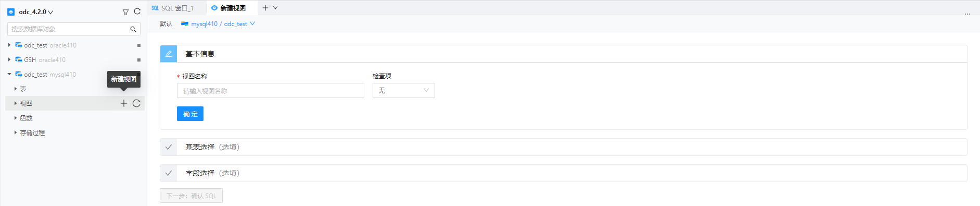Refresh the database object list
980x206 pixels.
[x=137, y=11]
